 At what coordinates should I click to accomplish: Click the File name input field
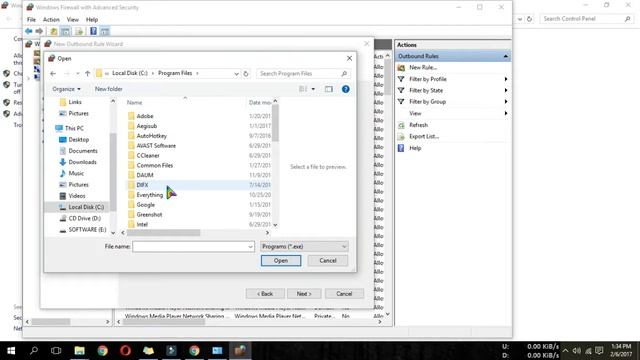coord(190,247)
